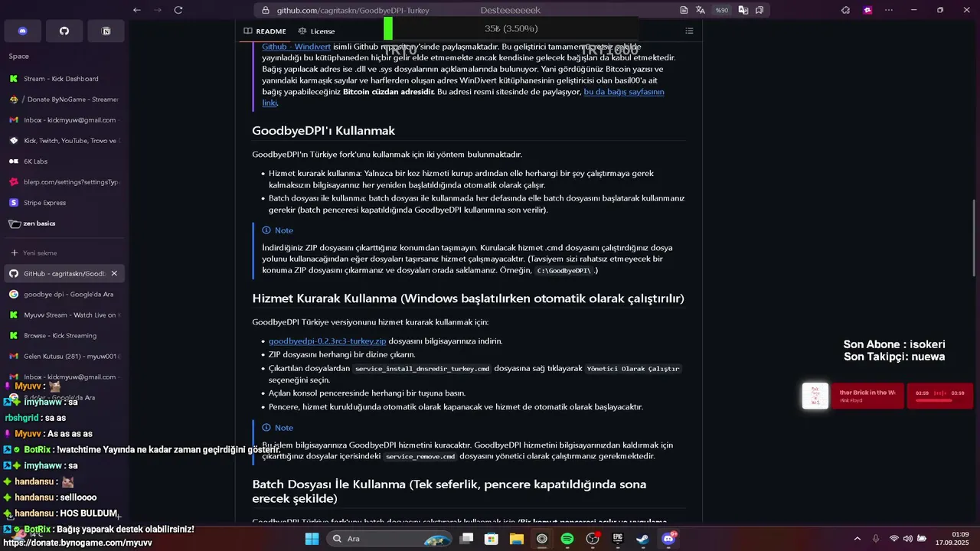Open the browser three-dots menu

point(889,10)
